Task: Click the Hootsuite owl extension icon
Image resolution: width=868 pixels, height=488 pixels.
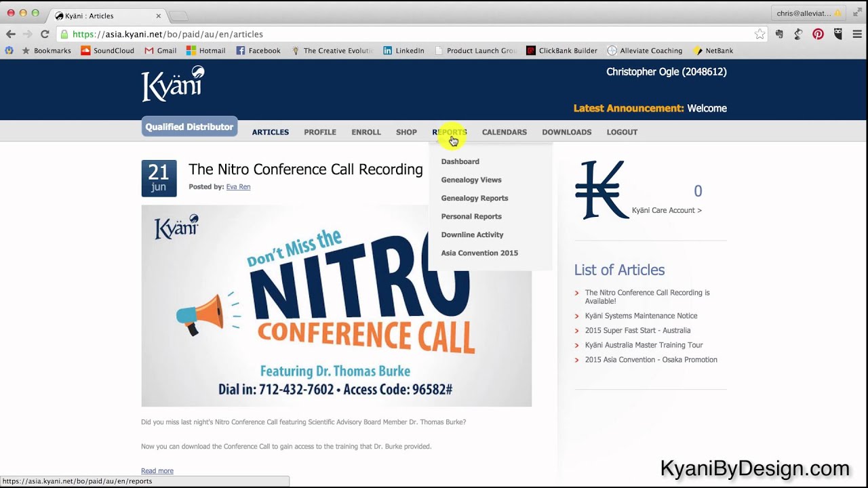Action: point(838,34)
